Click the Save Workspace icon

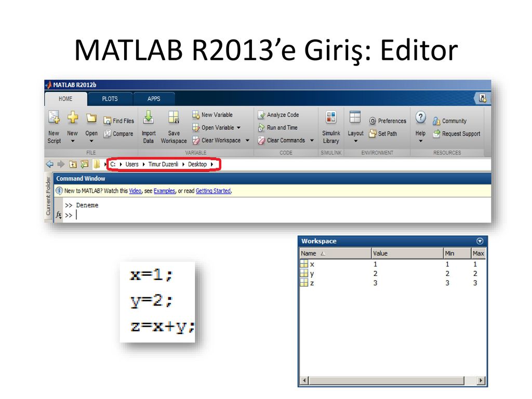tap(174, 117)
